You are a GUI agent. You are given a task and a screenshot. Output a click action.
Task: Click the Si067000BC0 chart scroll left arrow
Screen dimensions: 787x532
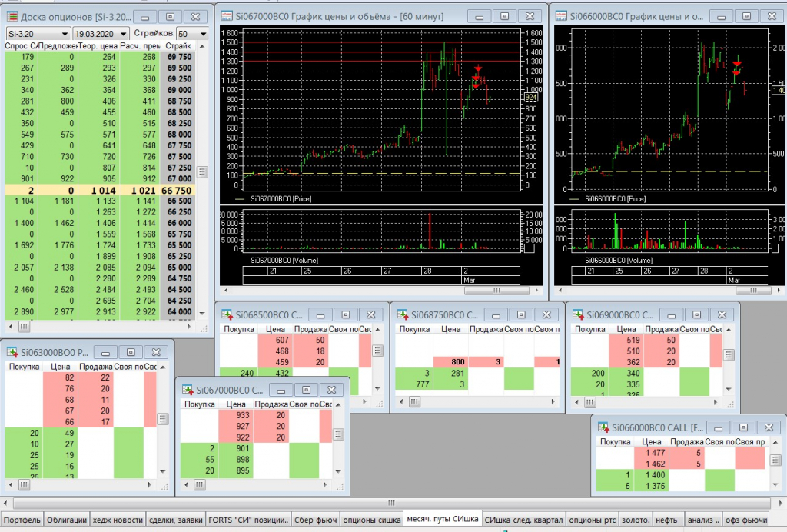coord(226,290)
